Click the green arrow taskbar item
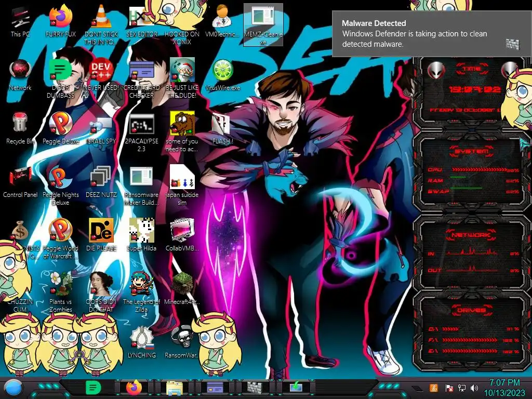This screenshot has width=532, height=399. coord(296,388)
